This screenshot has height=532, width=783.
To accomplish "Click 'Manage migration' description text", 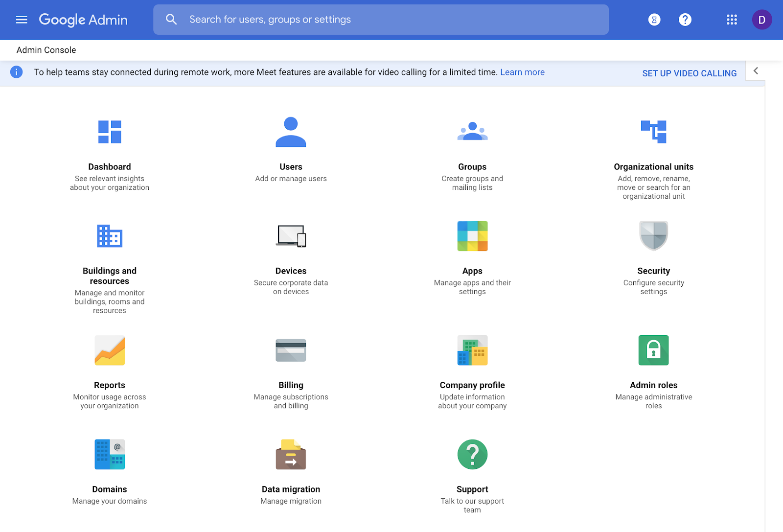I will pyautogui.click(x=291, y=501).
